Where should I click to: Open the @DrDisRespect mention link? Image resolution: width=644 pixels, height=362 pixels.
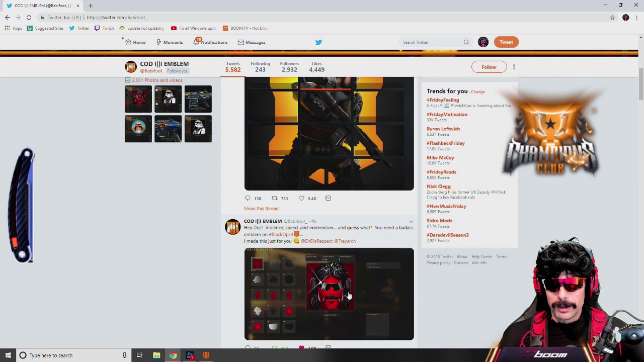317,241
